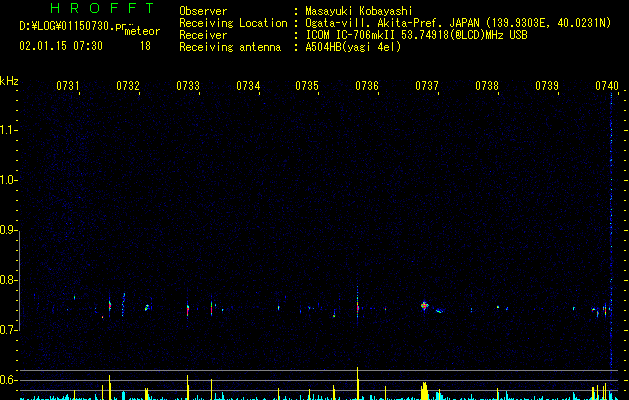The height and width of the screenshot is (400, 629).
Task: Click the bright meteor echo blob after 0737
Action: pos(424,306)
